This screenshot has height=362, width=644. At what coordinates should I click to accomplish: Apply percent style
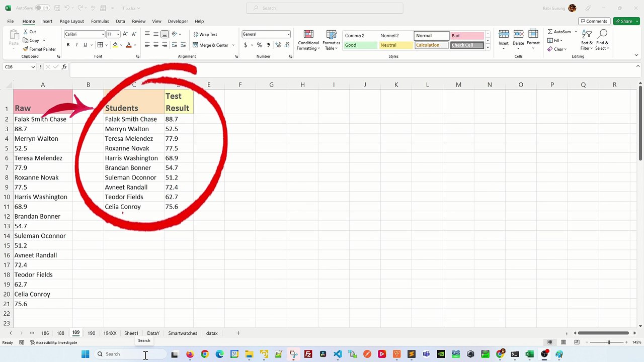pyautogui.click(x=260, y=45)
